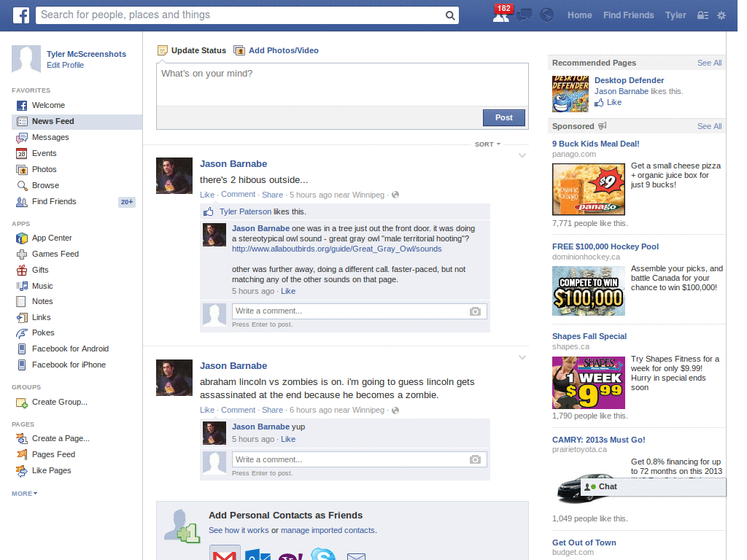Click the Facebook for iPhone icon

pos(22,365)
